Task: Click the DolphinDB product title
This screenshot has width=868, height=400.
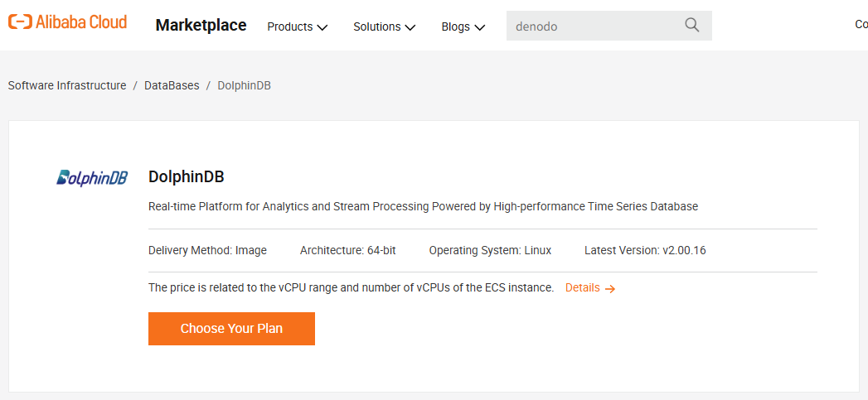Action: click(x=186, y=177)
